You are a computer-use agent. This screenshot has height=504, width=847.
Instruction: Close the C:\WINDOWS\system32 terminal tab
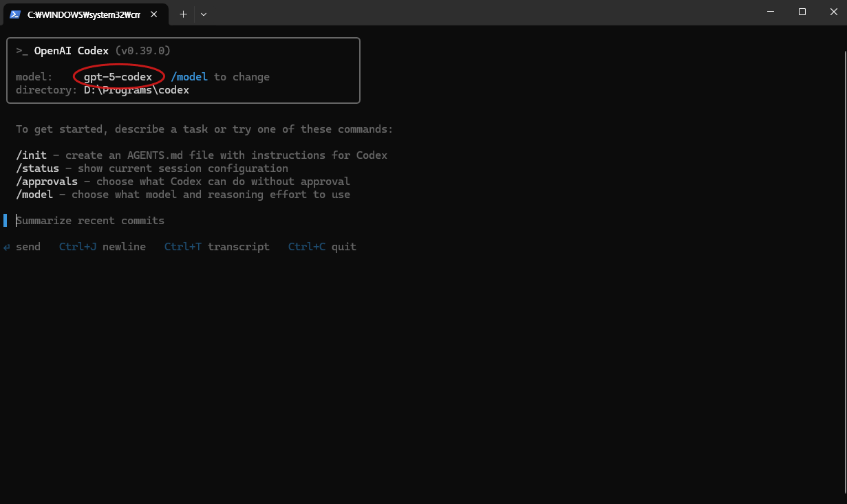click(x=154, y=14)
